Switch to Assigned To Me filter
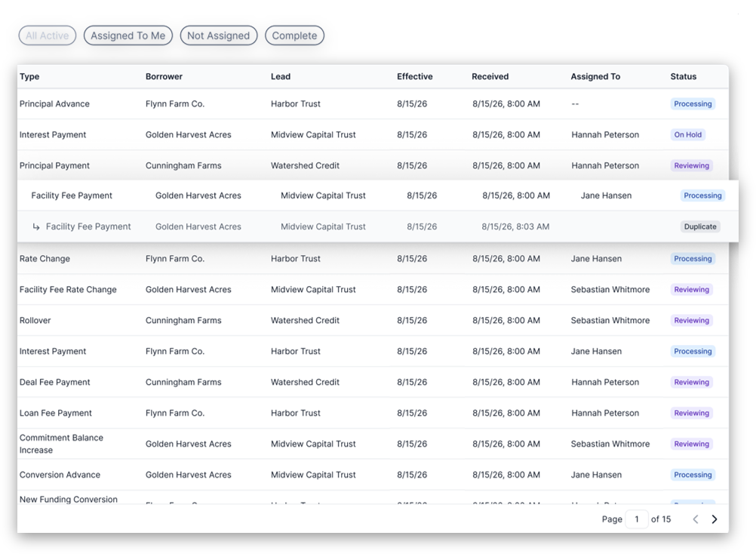Image resolution: width=756 pixels, height=554 pixels. pyautogui.click(x=128, y=35)
